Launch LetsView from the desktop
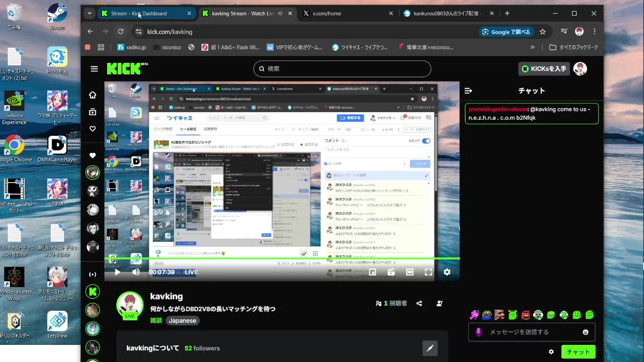The width and height of the screenshot is (644, 362). 57,325
